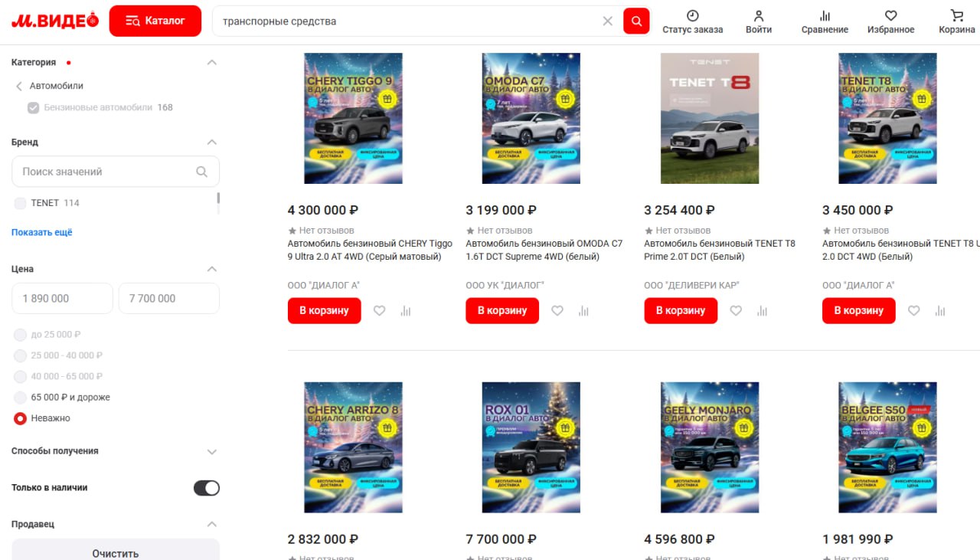
Task: Open the Избранное heart icon in header
Action: click(x=890, y=15)
